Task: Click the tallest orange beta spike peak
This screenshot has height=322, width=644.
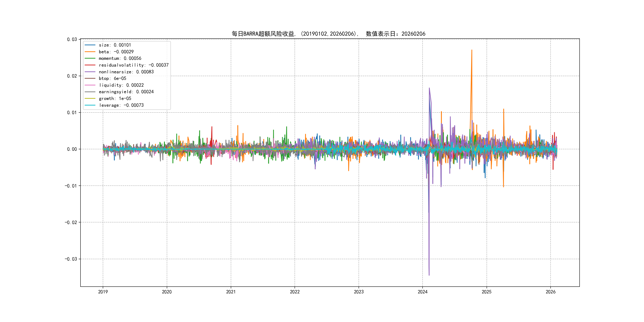Action: click(472, 50)
